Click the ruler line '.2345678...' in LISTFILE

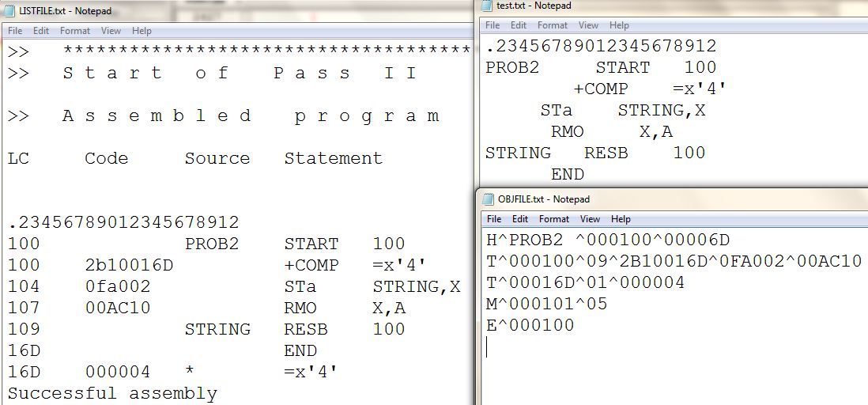point(123,223)
